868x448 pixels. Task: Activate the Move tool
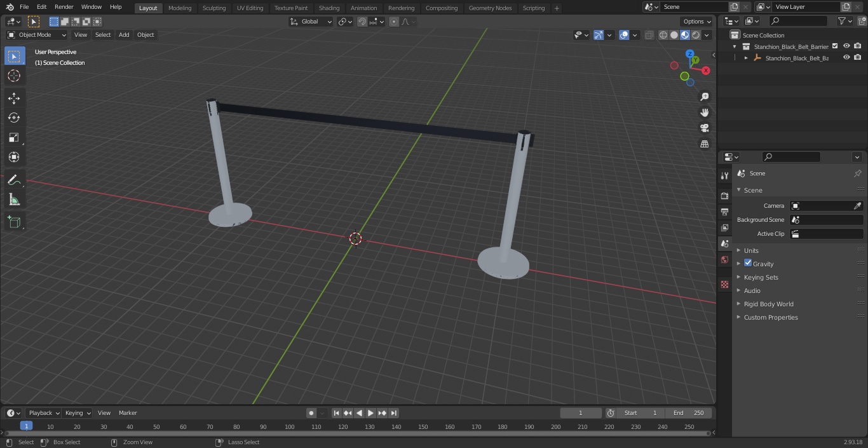point(14,98)
